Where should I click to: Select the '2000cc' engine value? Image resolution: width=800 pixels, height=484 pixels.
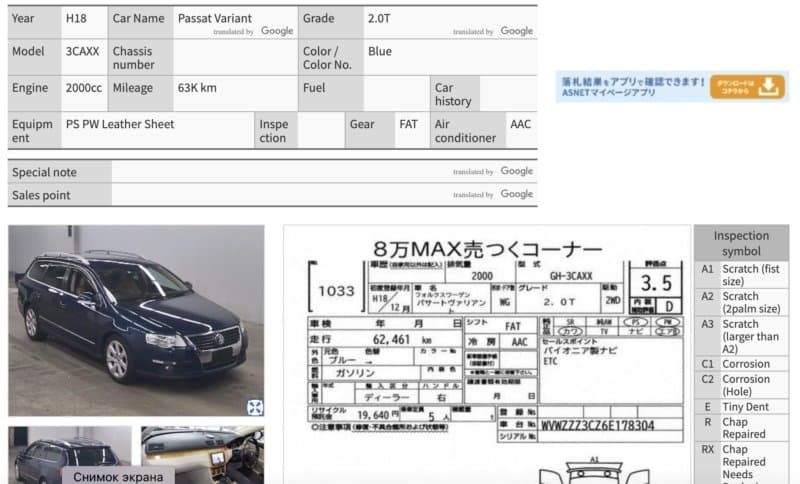(84, 88)
